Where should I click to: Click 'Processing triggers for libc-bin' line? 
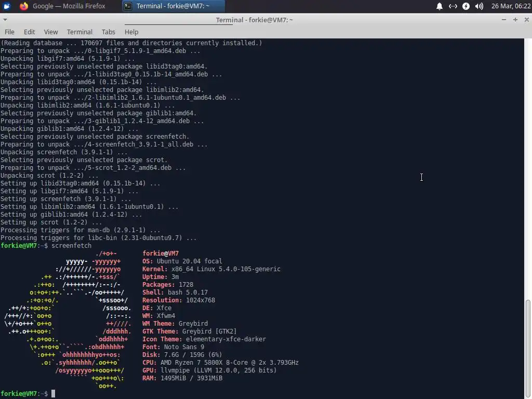(98, 238)
